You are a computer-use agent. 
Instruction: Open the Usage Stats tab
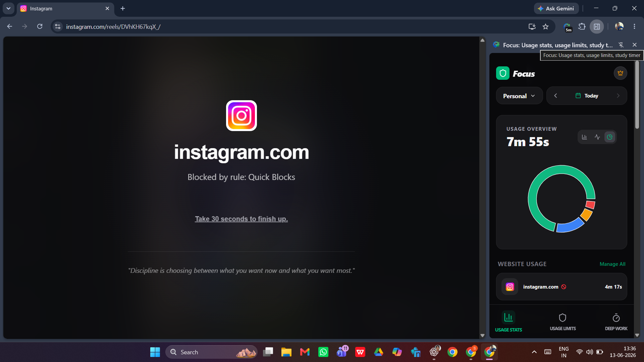508,321
